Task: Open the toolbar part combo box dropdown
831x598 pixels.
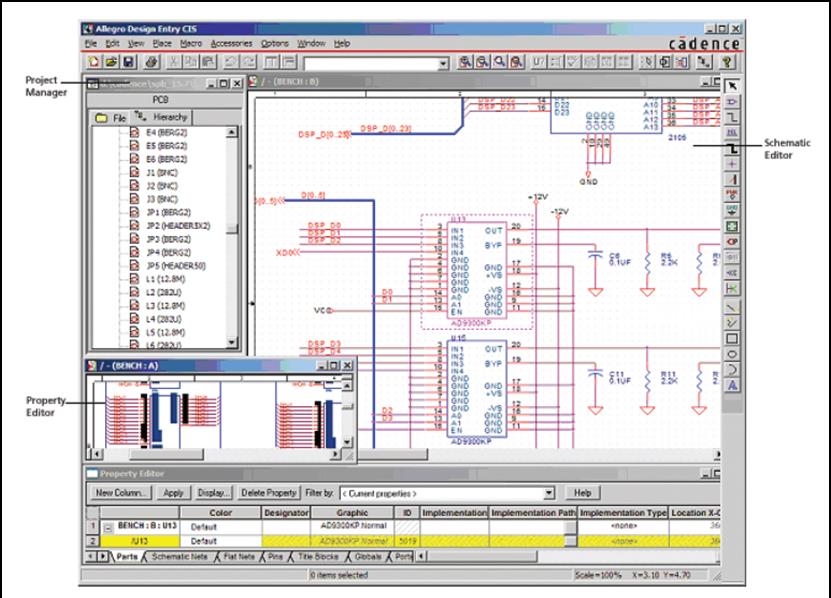Action: click(x=443, y=64)
